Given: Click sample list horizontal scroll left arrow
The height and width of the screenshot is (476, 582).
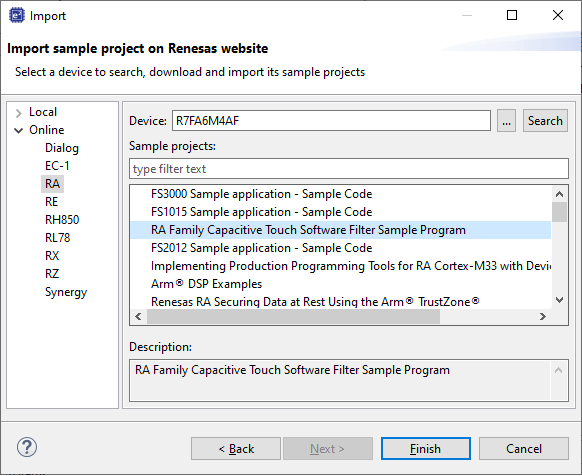Looking at the screenshot, I should point(138,316).
